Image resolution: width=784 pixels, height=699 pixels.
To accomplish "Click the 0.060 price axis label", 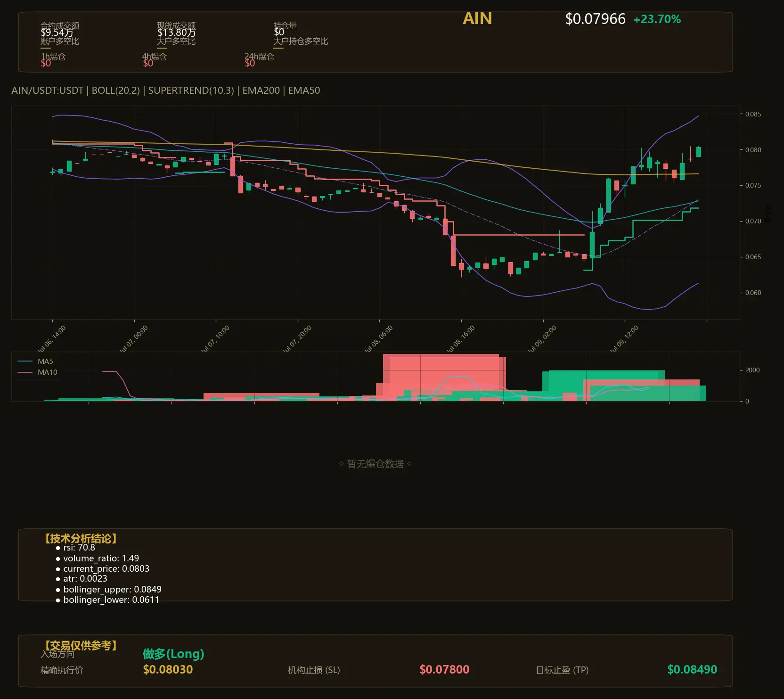I will tap(753, 293).
